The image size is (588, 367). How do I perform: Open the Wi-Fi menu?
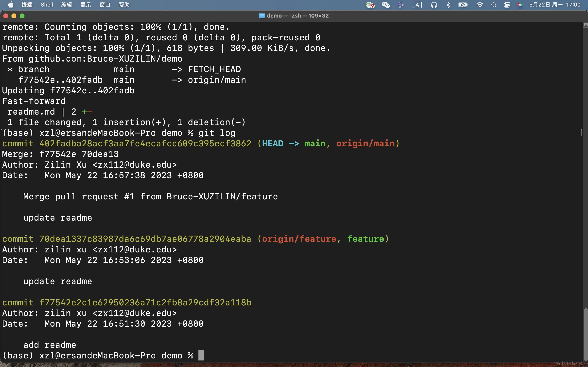pyautogui.click(x=479, y=5)
